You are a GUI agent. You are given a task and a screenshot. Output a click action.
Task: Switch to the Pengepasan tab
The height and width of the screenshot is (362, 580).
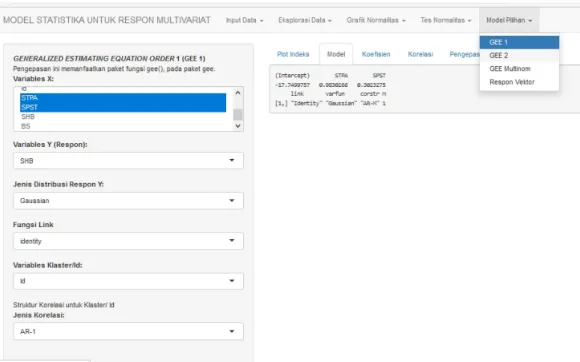464,54
